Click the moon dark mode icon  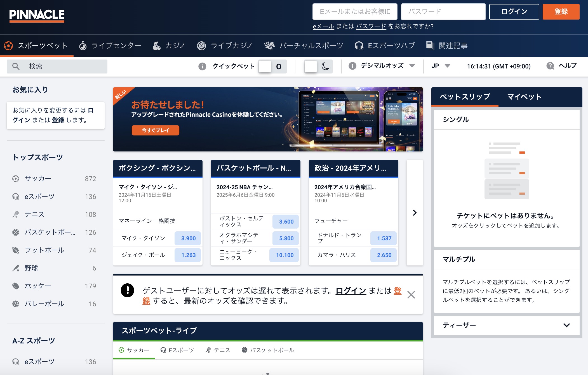(x=325, y=66)
